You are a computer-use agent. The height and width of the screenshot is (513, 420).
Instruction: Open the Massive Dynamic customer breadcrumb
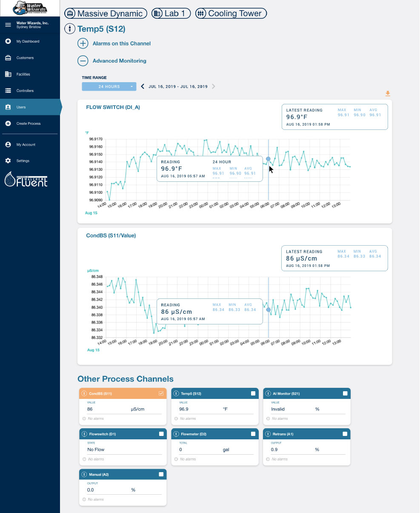pos(106,13)
